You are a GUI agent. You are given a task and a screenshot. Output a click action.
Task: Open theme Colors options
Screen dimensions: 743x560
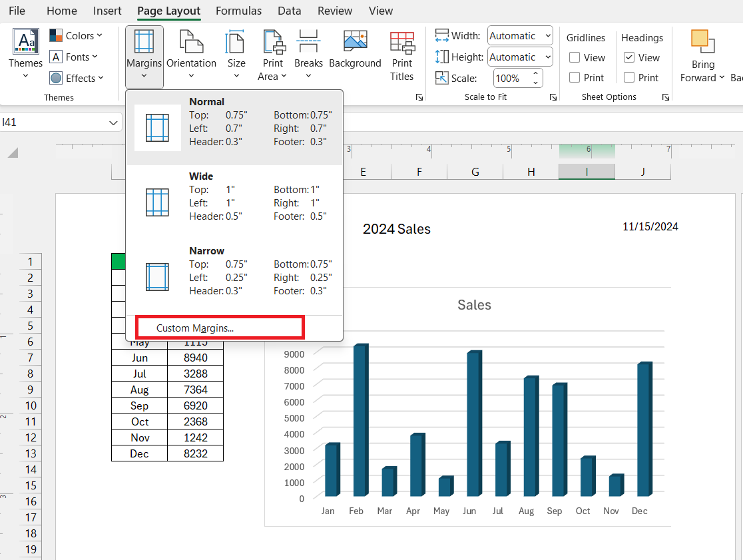coord(76,35)
